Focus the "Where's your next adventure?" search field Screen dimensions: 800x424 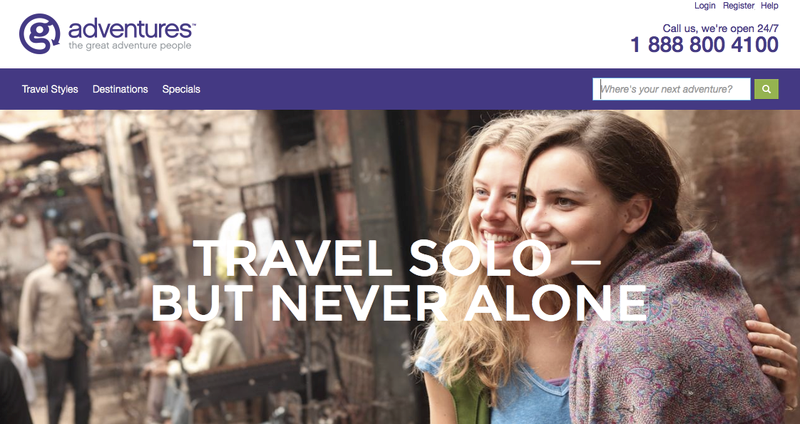671,89
